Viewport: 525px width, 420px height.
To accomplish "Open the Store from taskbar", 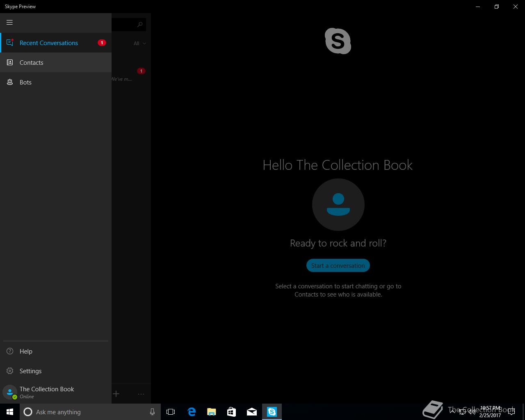I will pyautogui.click(x=231, y=412).
